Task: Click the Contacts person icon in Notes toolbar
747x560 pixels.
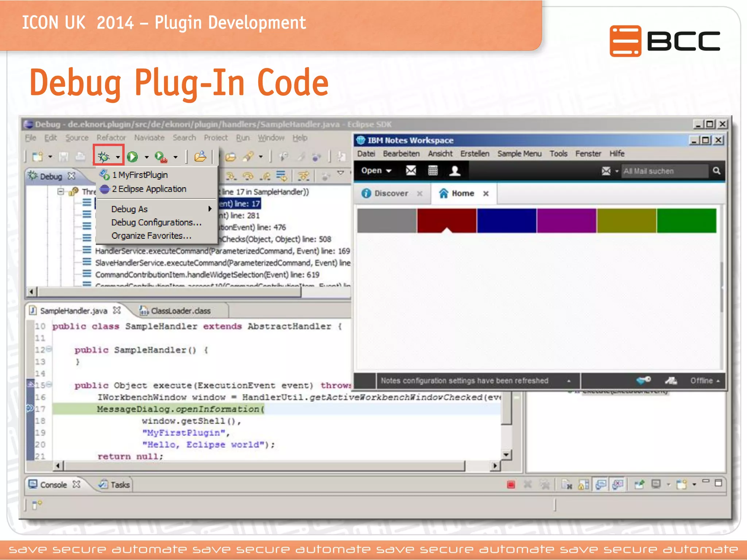Action: point(455,171)
